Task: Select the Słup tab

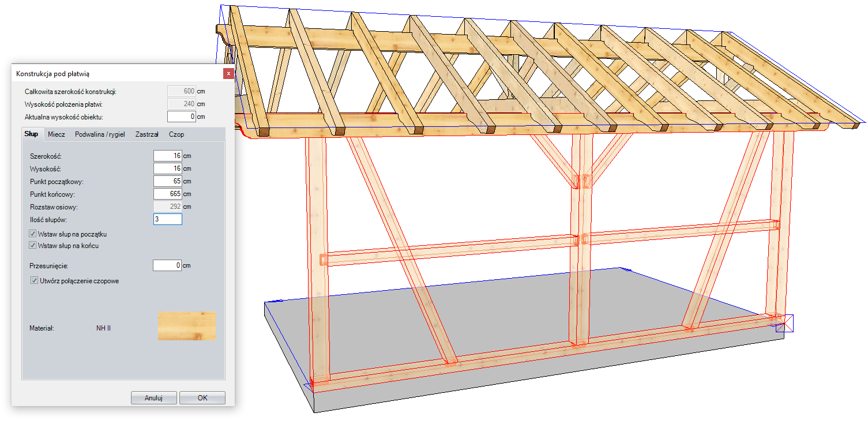Action: [31, 134]
